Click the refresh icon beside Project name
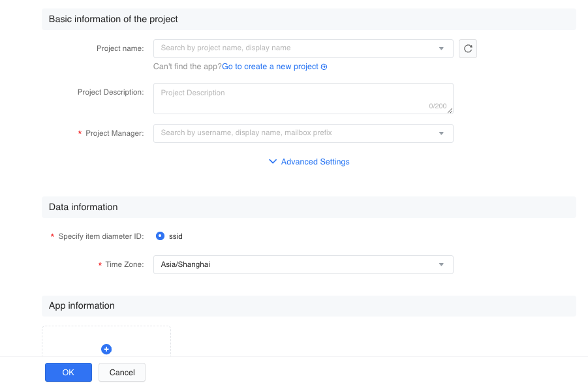This screenshot has width=588, height=387. pos(468,49)
